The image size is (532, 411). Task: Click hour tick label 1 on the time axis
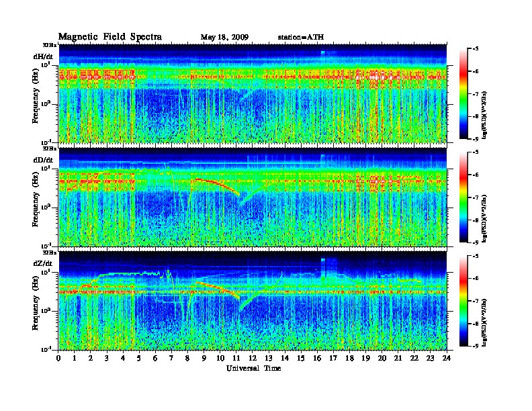(75, 358)
